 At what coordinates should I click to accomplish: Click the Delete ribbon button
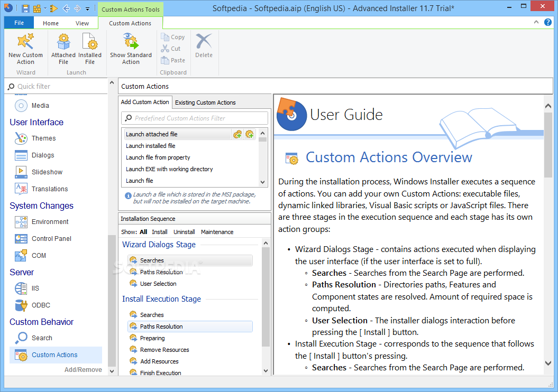click(204, 46)
